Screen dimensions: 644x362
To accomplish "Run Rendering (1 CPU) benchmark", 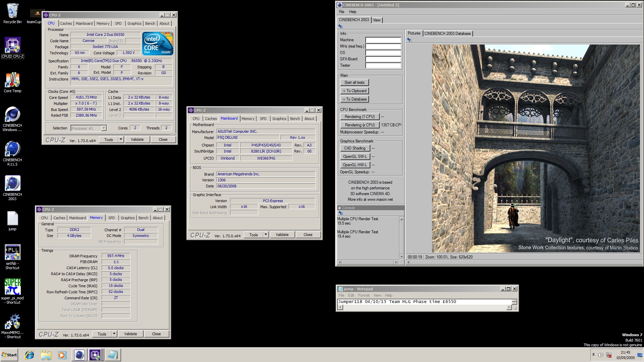I will click(360, 117).
